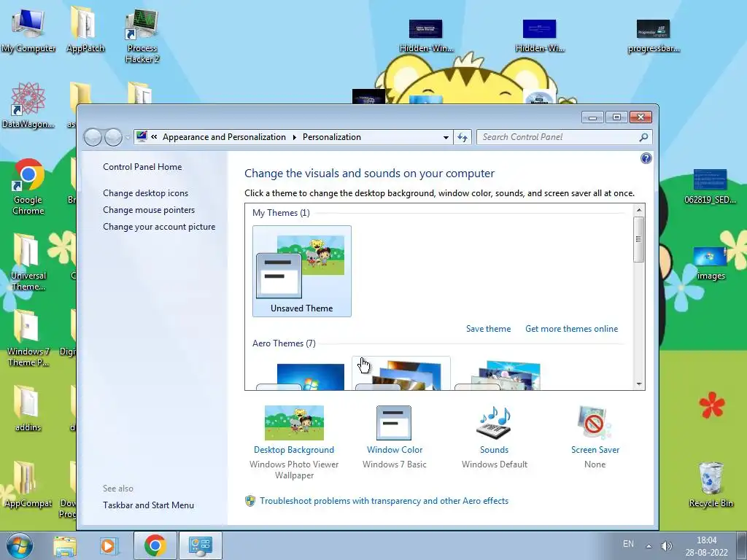Viewport: 747px width, 560px height.
Task: Switch to Chrome on the taskbar
Action: (155, 545)
